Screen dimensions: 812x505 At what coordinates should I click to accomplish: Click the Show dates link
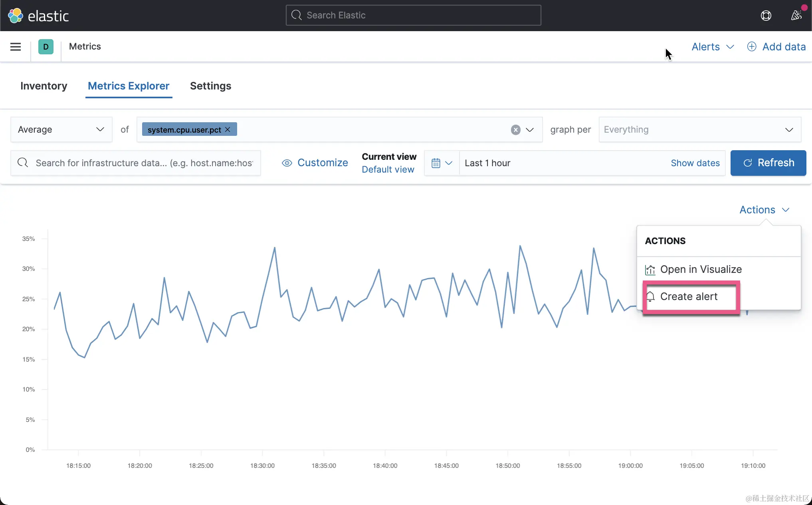tap(695, 163)
